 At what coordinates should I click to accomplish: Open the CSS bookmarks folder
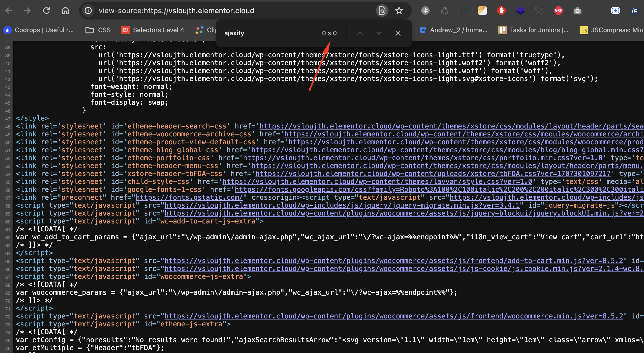pos(98,30)
